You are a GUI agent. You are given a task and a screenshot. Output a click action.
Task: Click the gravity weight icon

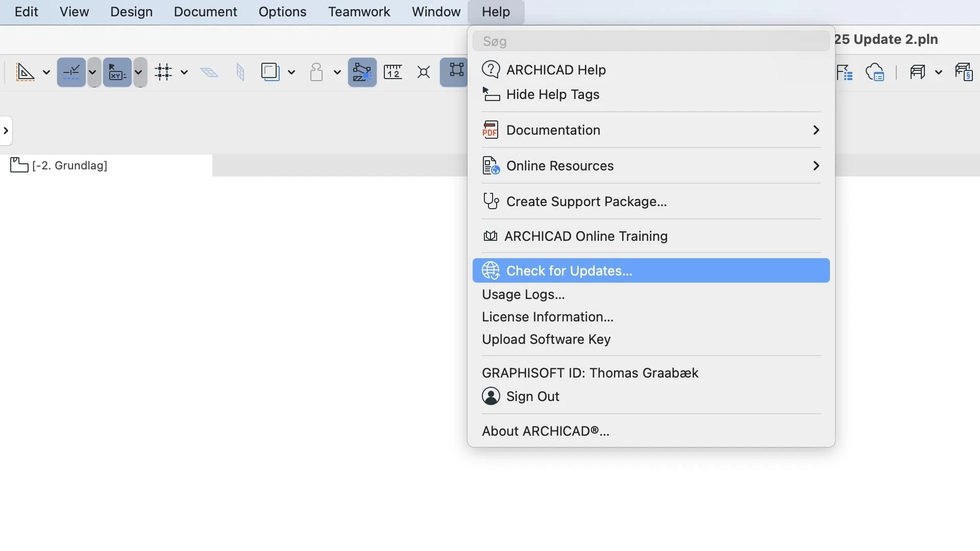pos(316,72)
